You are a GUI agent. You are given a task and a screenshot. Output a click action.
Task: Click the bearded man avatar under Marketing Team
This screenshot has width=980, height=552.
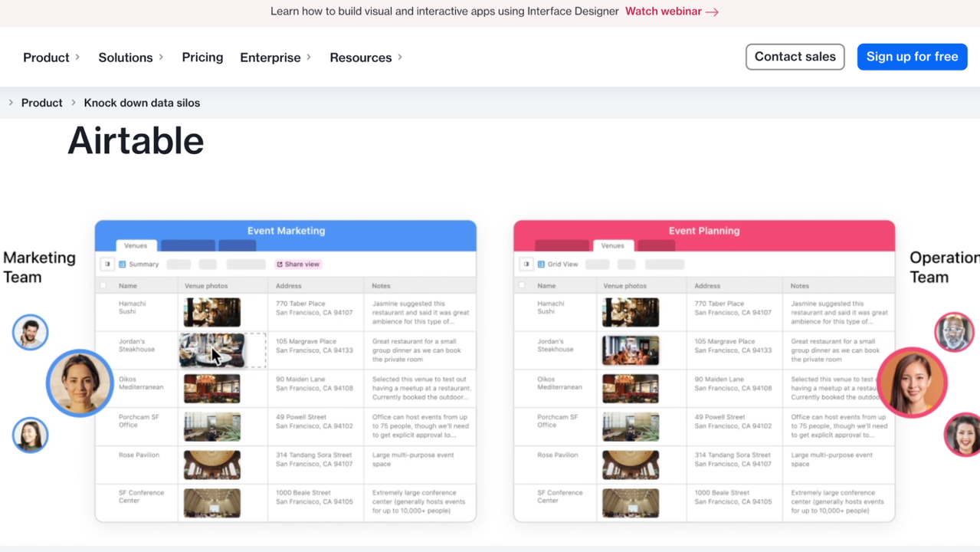(x=31, y=333)
